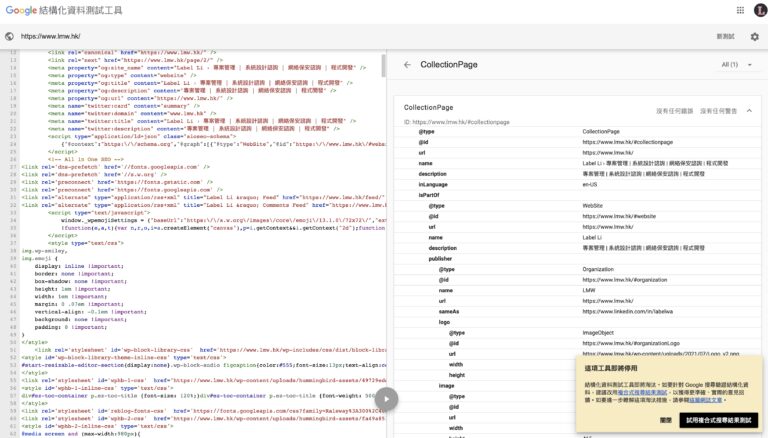
Task: Click the inLanguage property label
Action: [433, 185]
